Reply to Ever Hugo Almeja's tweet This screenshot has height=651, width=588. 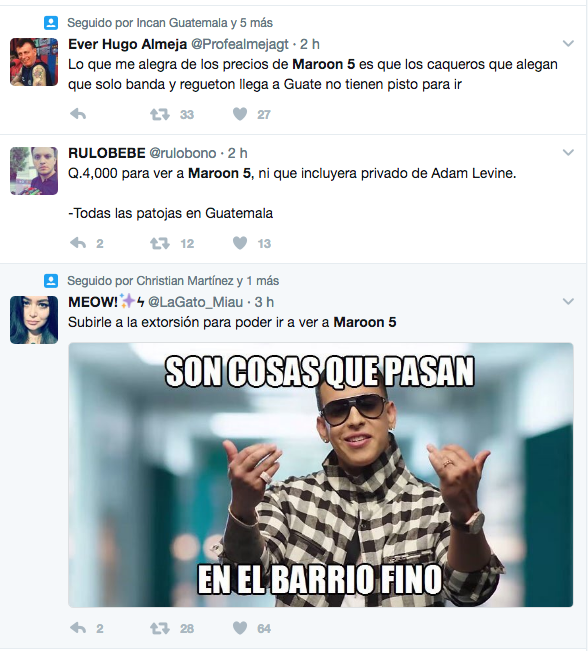tap(78, 114)
